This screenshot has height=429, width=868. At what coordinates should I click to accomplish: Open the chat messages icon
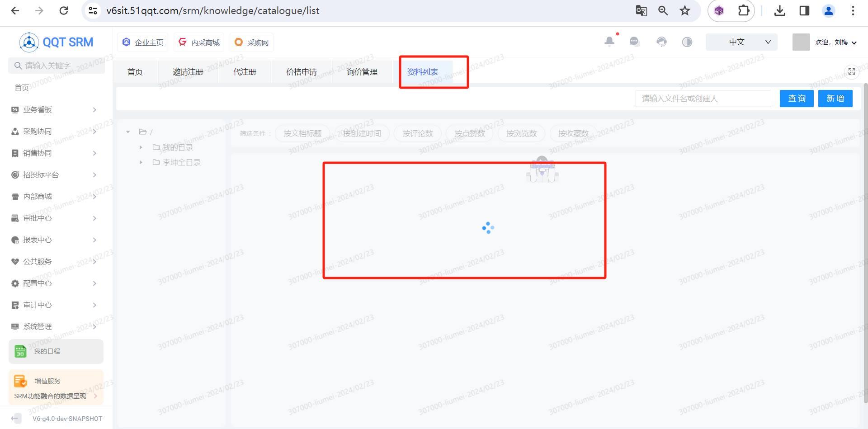635,42
